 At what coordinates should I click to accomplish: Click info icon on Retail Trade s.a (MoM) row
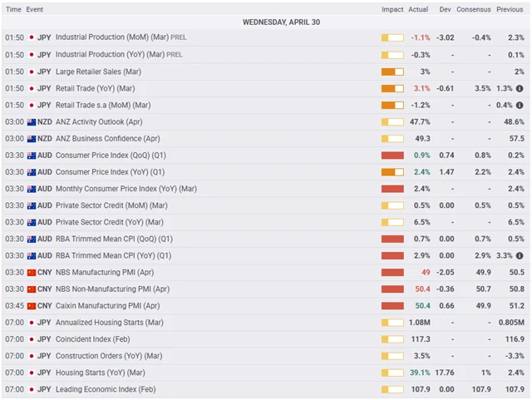click(x=520, y=105)
